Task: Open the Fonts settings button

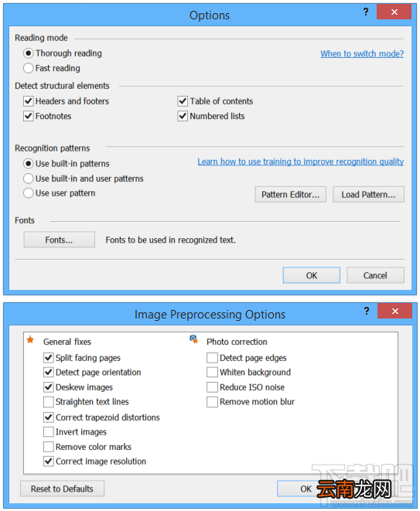Action: [59, 240]
